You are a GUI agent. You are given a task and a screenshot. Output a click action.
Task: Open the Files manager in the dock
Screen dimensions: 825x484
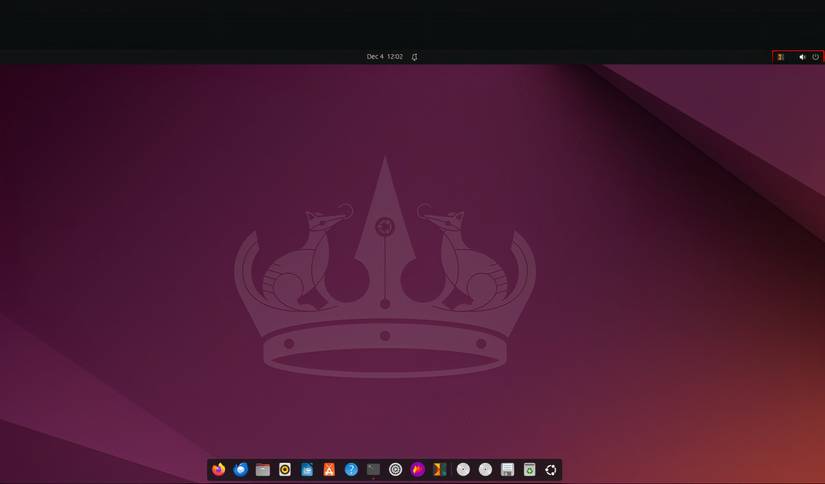263,469
